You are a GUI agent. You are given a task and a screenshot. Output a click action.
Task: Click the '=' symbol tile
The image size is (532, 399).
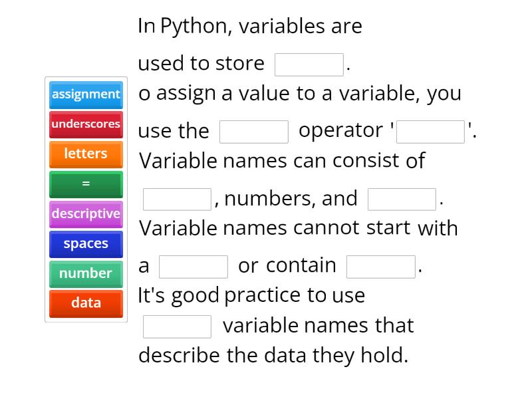[86, 184]
